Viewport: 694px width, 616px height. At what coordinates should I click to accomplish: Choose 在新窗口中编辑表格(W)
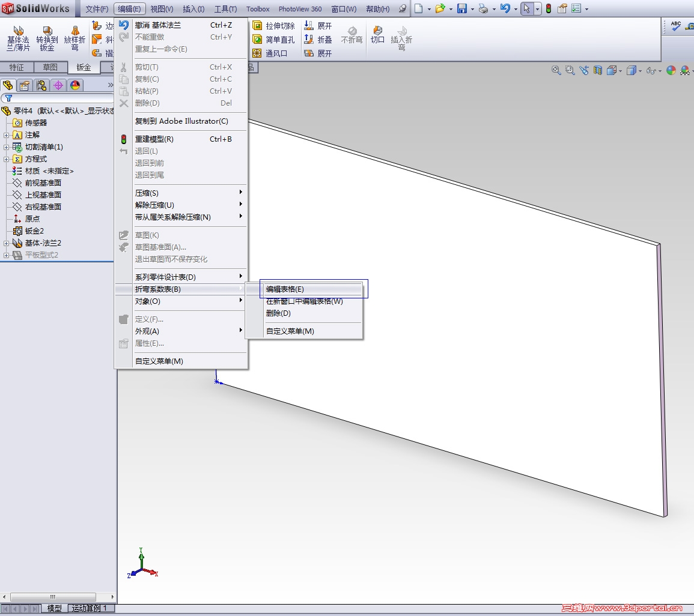(x=303, y=301)
